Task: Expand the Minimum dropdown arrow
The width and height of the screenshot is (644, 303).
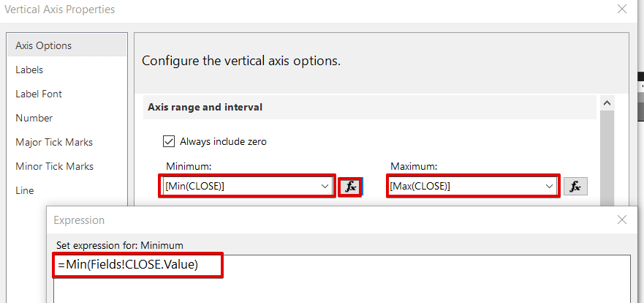Action: [x=325, y=187]
